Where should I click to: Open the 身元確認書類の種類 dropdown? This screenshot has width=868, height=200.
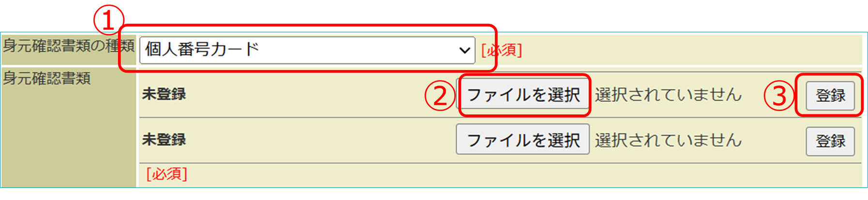[x=307, y=50]
